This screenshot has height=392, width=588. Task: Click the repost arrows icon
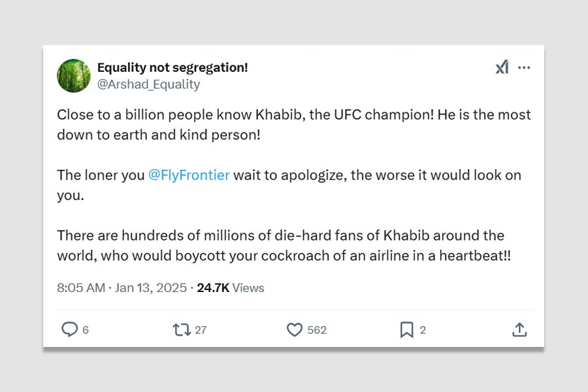pos(181,330)
